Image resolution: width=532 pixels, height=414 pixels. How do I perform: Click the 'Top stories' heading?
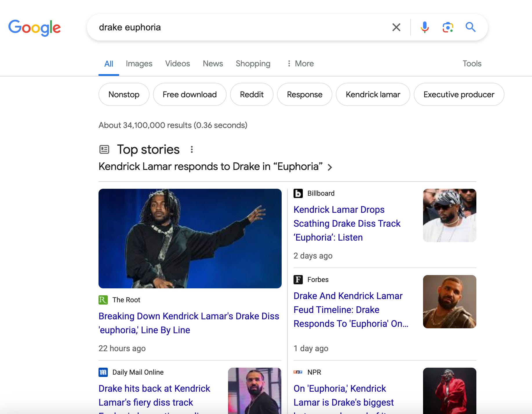[x=148, y=149]
